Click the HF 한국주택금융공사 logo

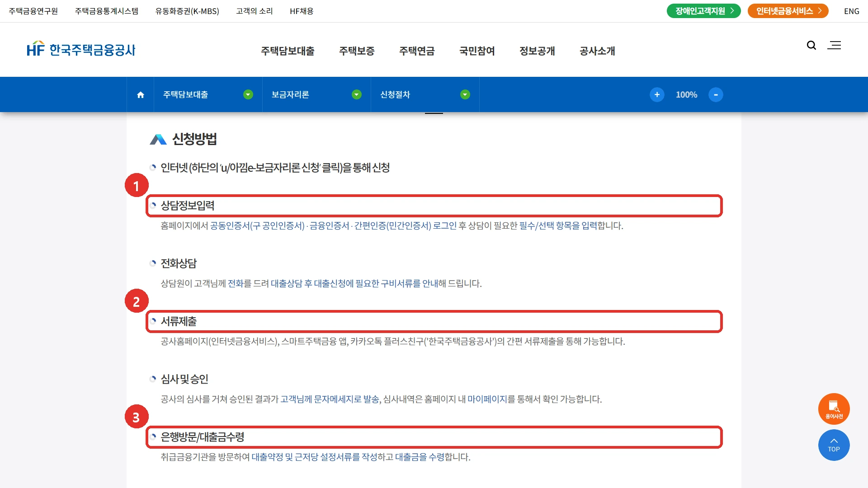click(x=81, y=49)
